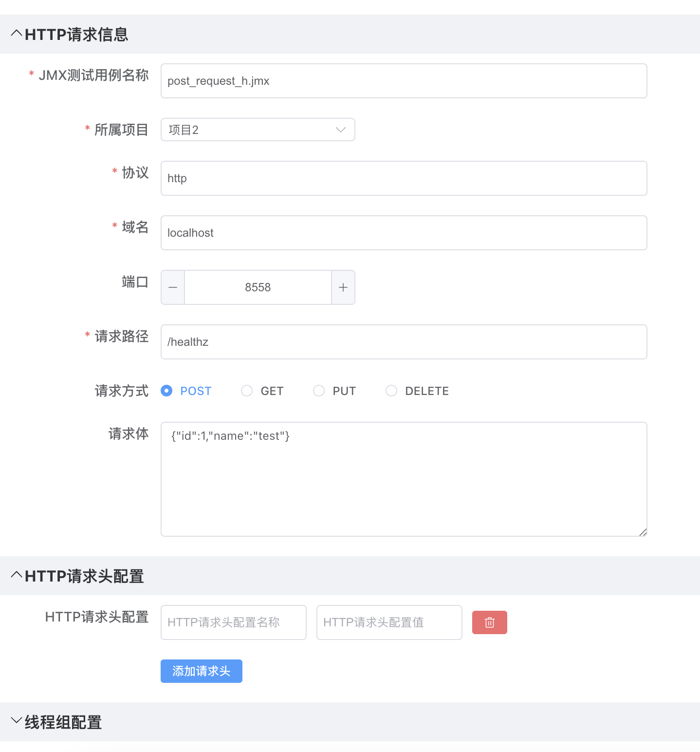Focus the JMX测试用例名称 input field
This screenshot has width=700, height=752.
coord(404,81)
